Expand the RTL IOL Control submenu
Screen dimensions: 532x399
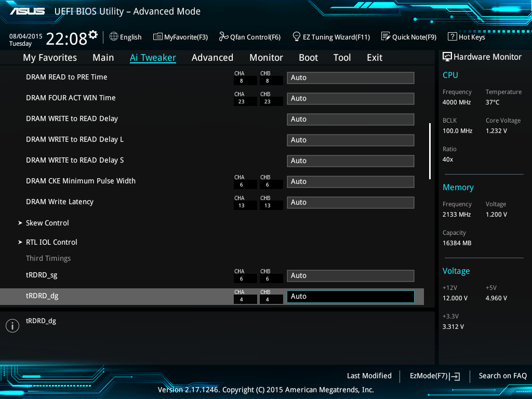[51, 242]
